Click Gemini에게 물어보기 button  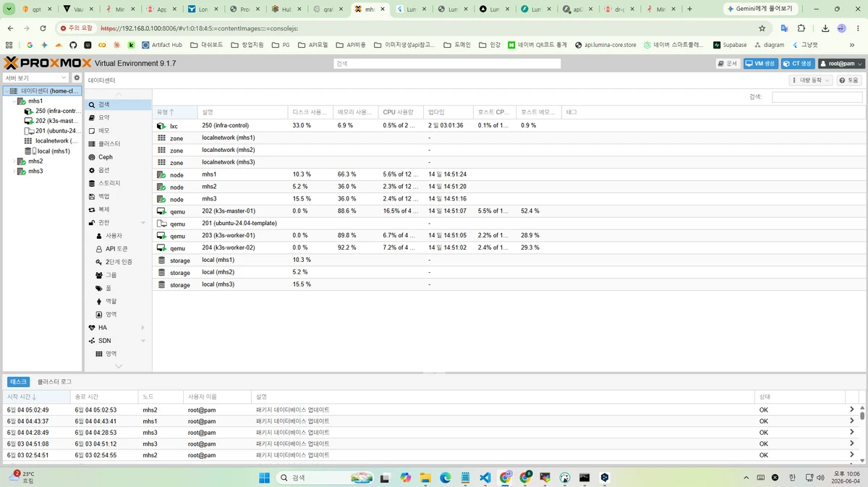[759, 9]
